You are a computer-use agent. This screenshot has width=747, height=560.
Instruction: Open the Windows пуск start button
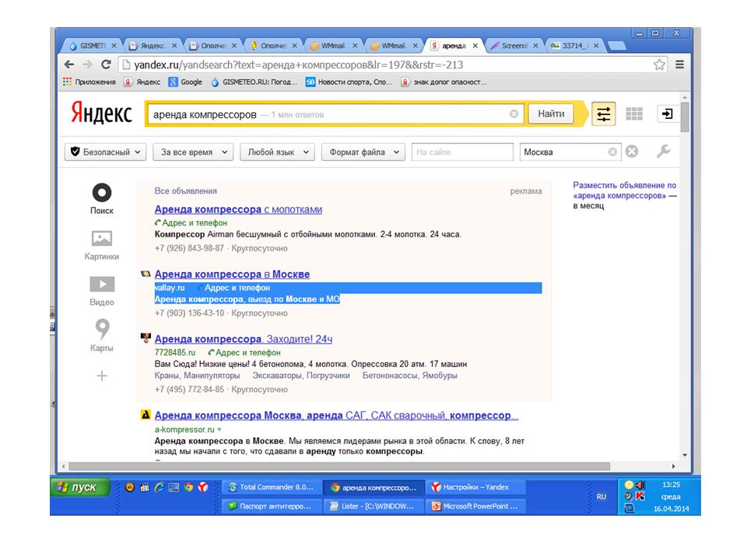[80, 487]
